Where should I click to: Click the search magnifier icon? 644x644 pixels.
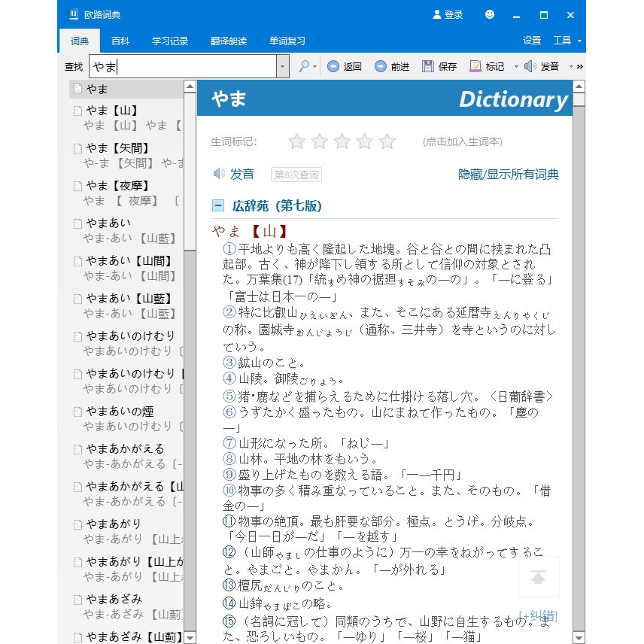[305, 66]
